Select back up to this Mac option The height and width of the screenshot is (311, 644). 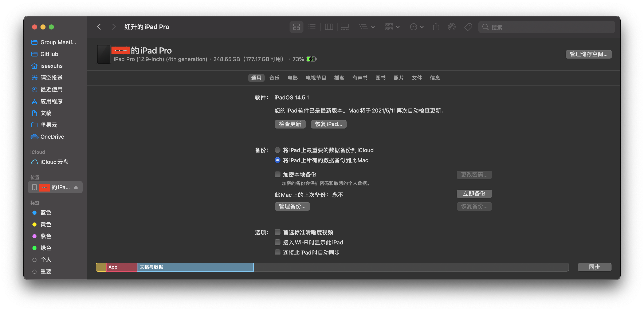277,160
